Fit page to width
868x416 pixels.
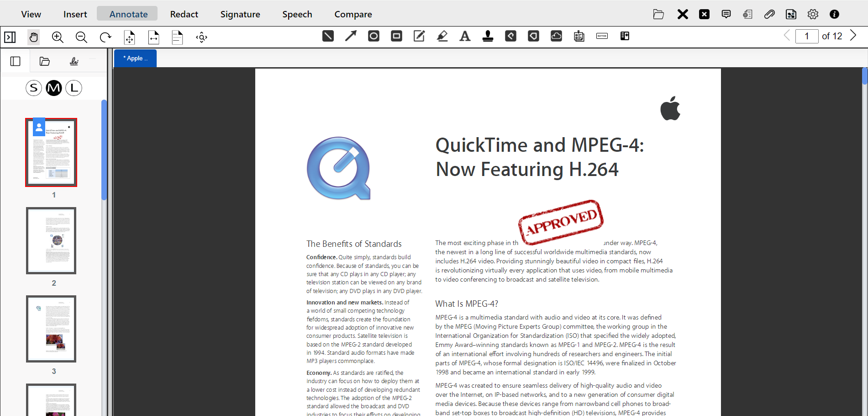coord(154,37)
